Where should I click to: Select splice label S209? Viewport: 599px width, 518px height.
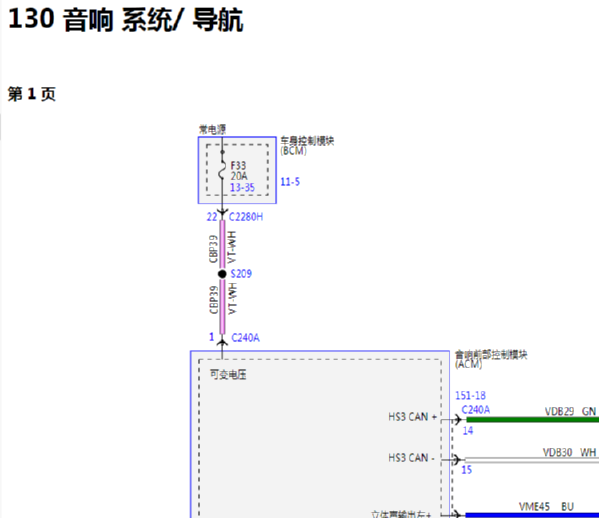click(241, 274)
